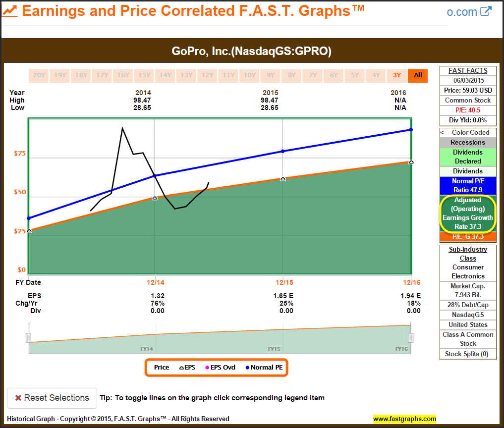
Task: Hide the Normal PE line via legend
Action: (264, 368)
